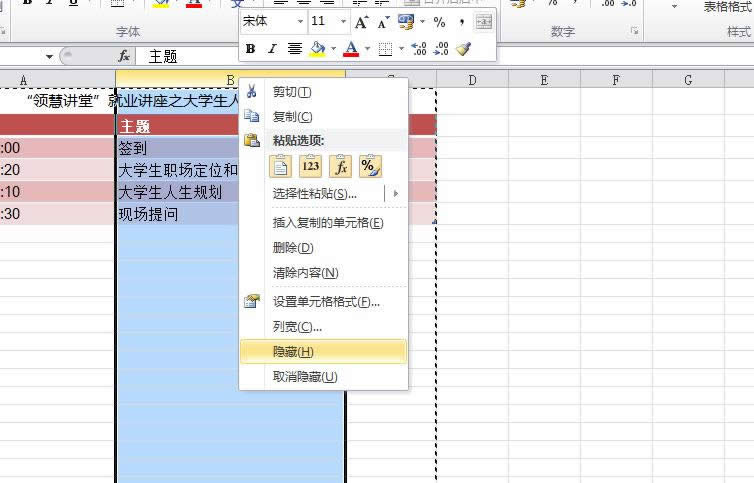Click scissors icon beside 剪切
This screenshot has width=754, height=483.
[251, 91]
